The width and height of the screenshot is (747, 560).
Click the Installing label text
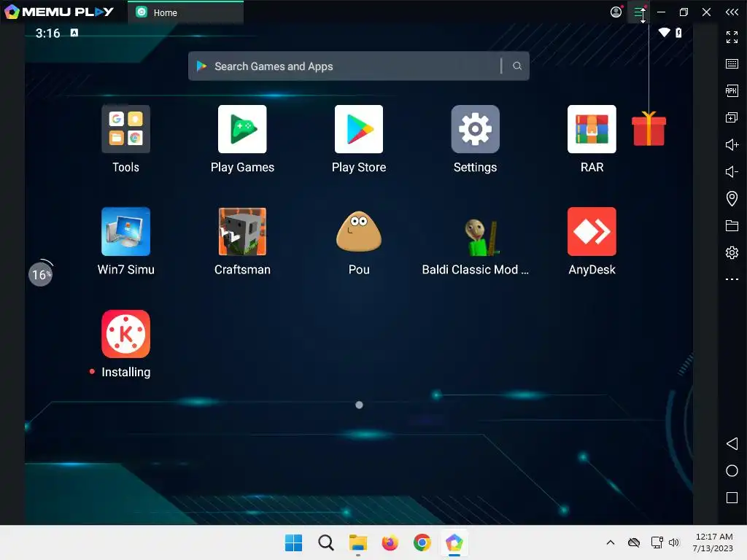click(x=125, y=372)
